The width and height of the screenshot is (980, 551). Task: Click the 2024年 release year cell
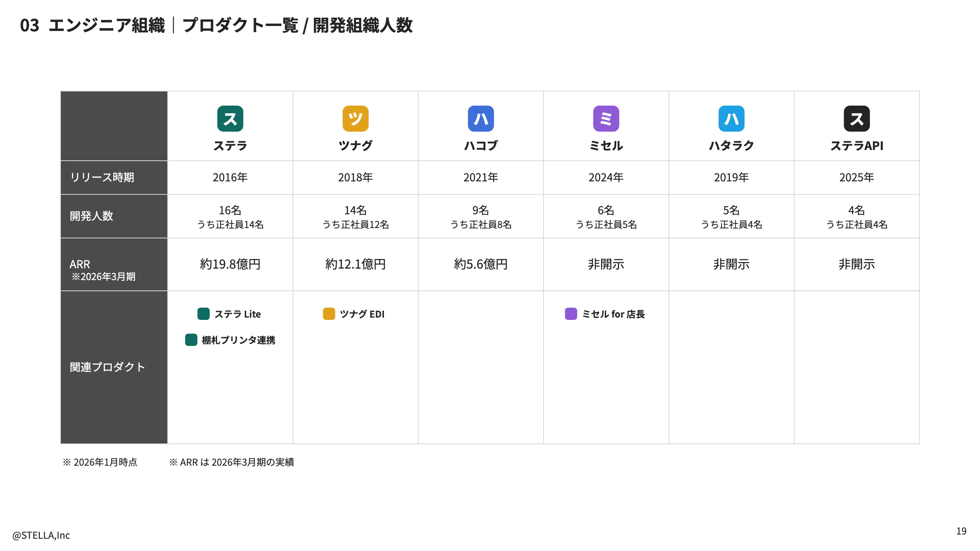coord(606,178)
